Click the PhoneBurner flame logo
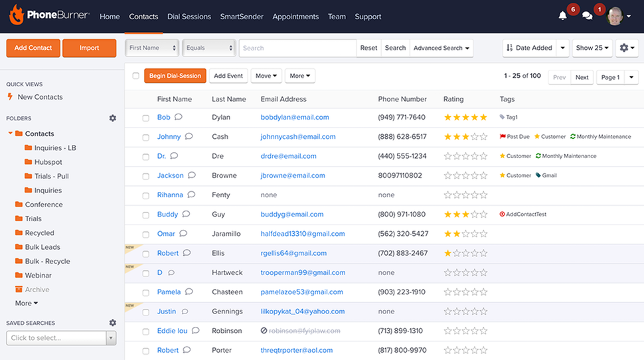This screenshot has width=644, height=360. (x=16, y=15)
